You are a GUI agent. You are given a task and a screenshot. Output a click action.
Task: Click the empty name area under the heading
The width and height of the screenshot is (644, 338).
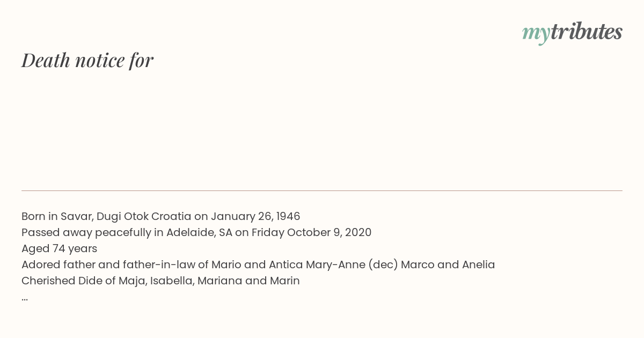(322, 129)
